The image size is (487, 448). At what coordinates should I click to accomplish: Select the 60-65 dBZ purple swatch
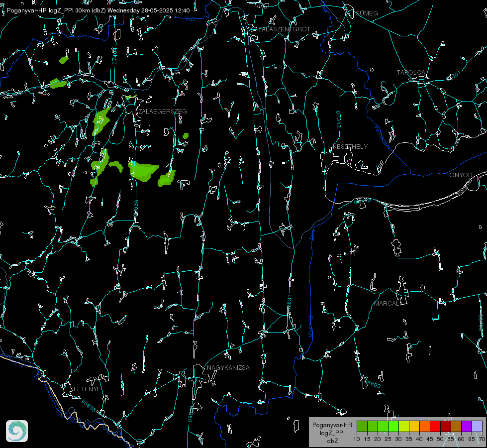(467, 426)
